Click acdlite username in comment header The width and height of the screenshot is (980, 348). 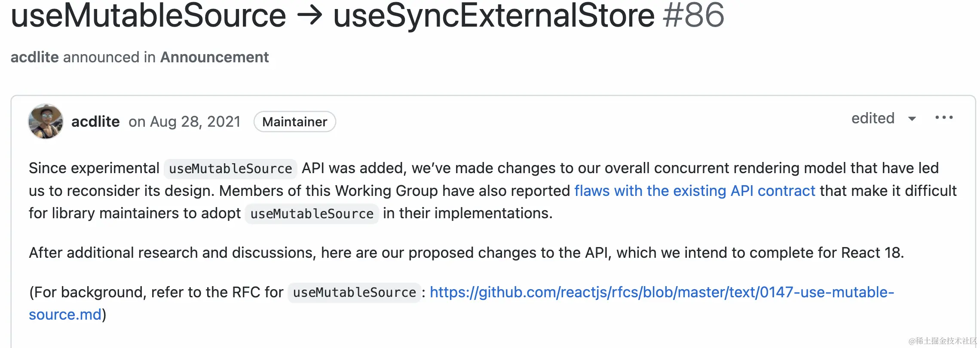point(95,122)
